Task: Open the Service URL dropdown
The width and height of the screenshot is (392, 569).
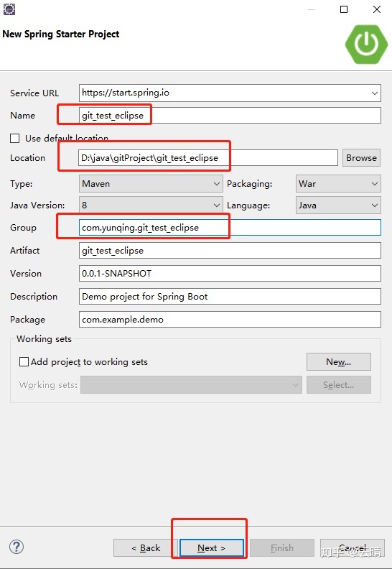Action: [x=375, y=93]
